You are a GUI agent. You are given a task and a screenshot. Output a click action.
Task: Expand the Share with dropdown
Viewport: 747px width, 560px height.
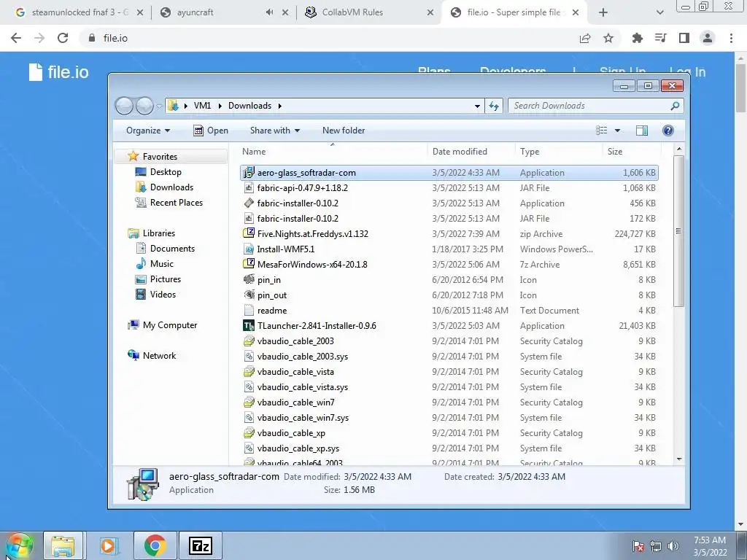point(275,131)
